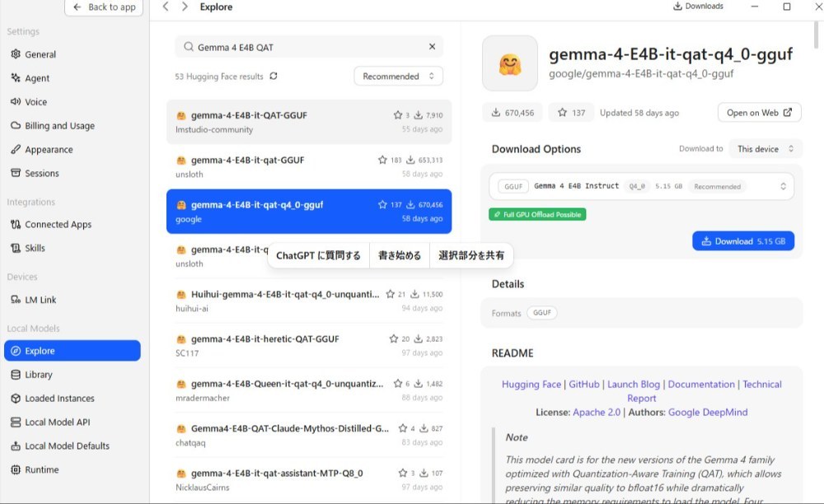
Task: Click the right panel vertical scrollbar
Action: coord(816,35)
